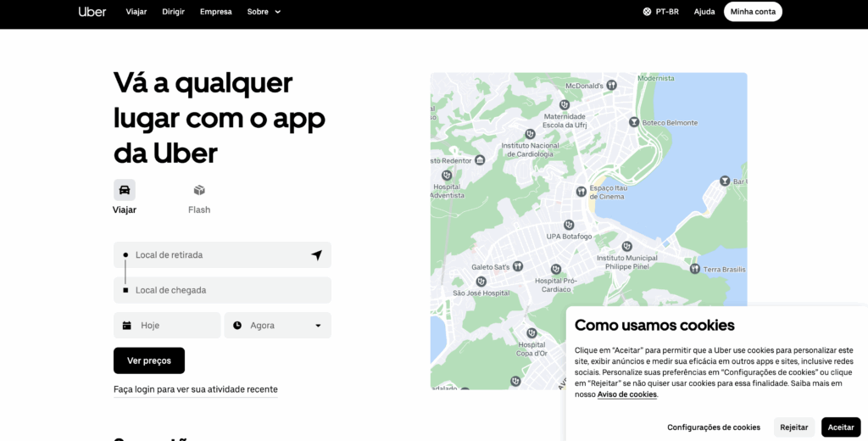Click the Modernista map label

(656, 78)
